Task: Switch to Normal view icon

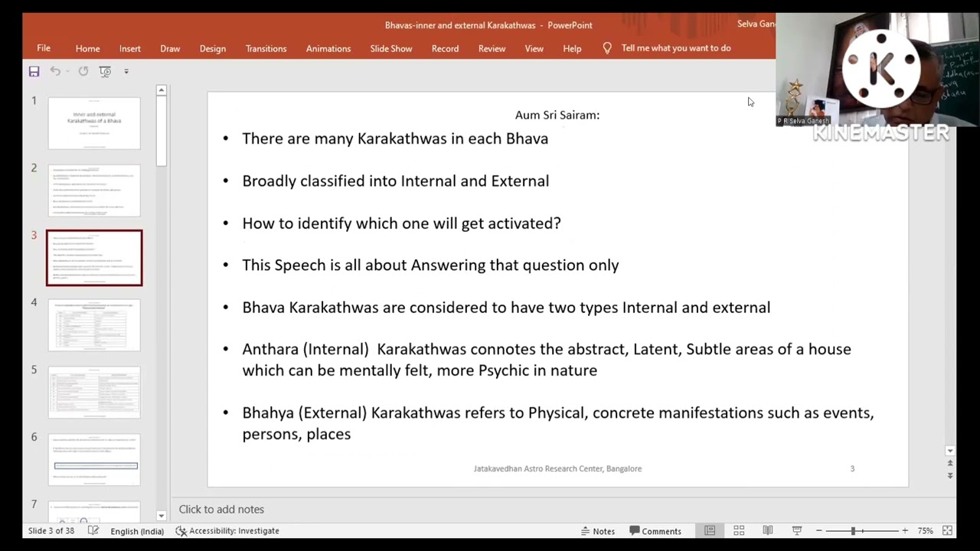Action: (x=710, y=530)
